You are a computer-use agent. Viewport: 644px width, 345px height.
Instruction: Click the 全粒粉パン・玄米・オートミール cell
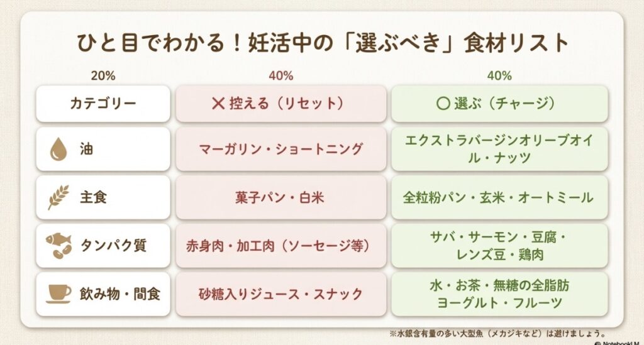(x=499, y=197)
